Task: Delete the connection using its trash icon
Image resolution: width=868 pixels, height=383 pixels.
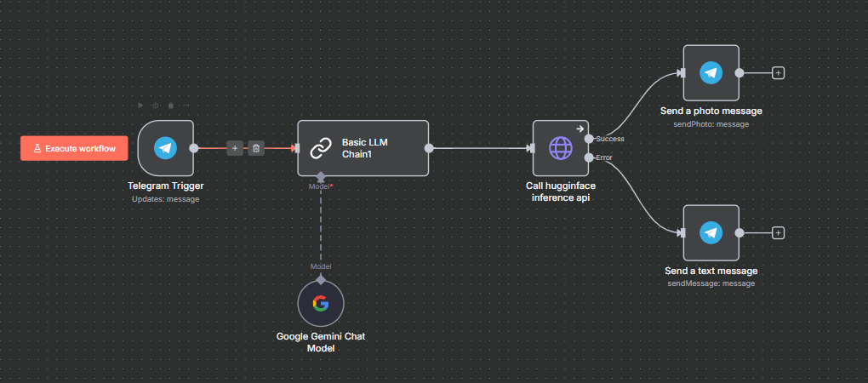Action: pos(256,148)
